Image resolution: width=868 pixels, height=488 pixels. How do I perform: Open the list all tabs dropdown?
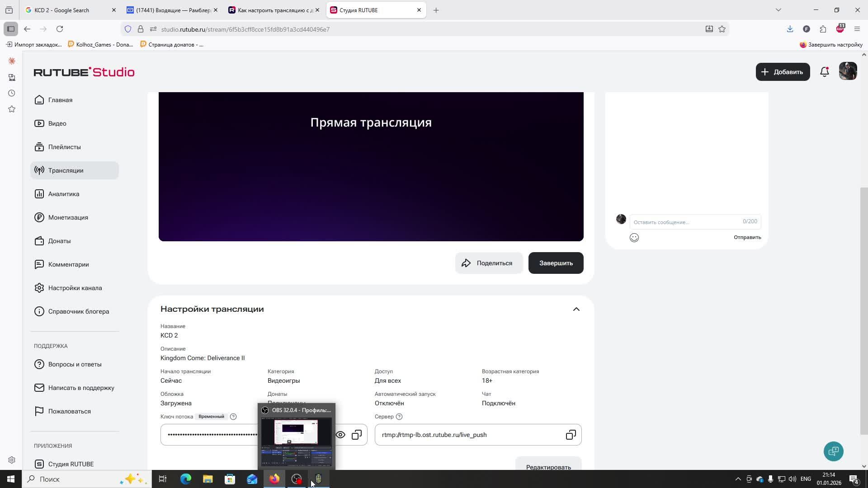point(778,10)
